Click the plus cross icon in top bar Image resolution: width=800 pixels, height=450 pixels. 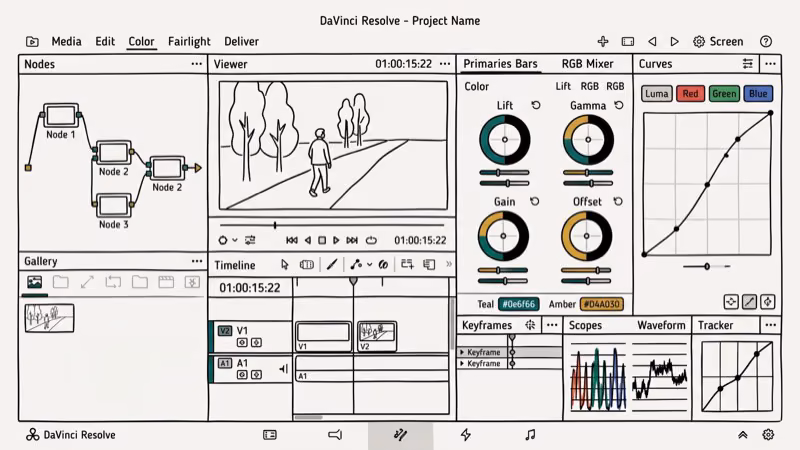[603, 41]
